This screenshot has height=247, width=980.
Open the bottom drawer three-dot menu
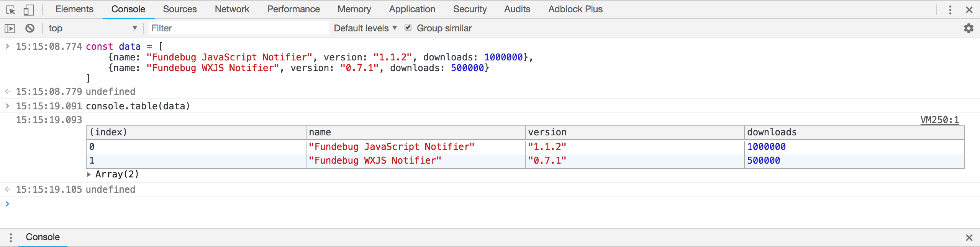click(x=11, y=237)
